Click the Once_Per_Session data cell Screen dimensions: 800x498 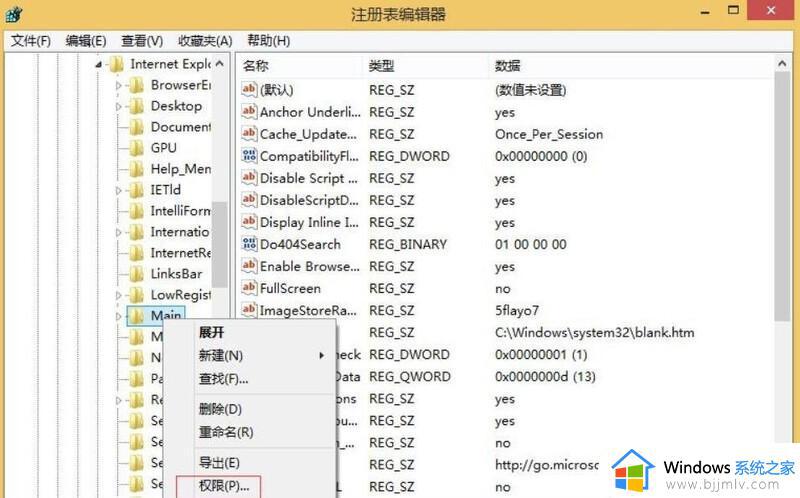[x=549, y=134]
